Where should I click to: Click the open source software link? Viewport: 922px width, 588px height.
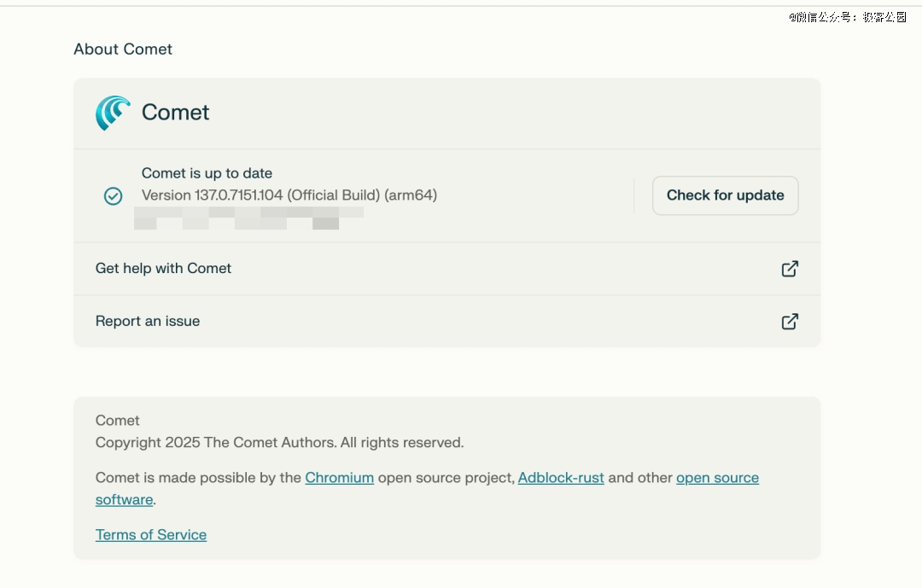click(717, 478)
